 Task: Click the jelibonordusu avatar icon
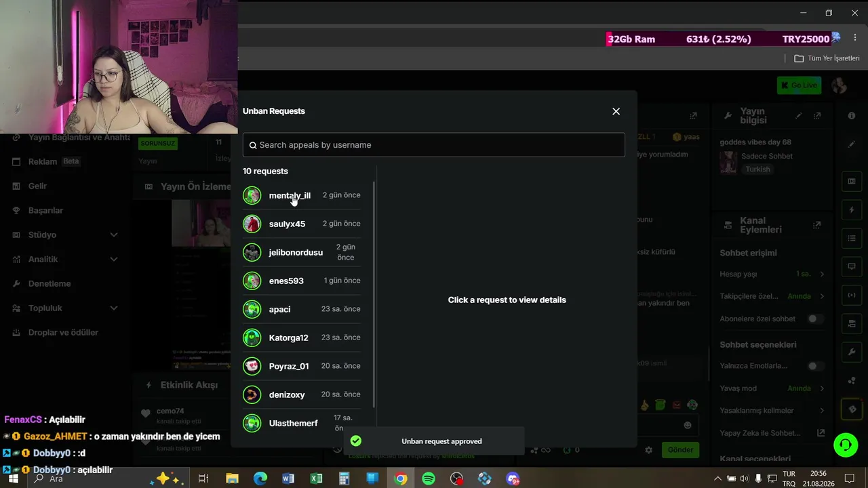point(252,252)
